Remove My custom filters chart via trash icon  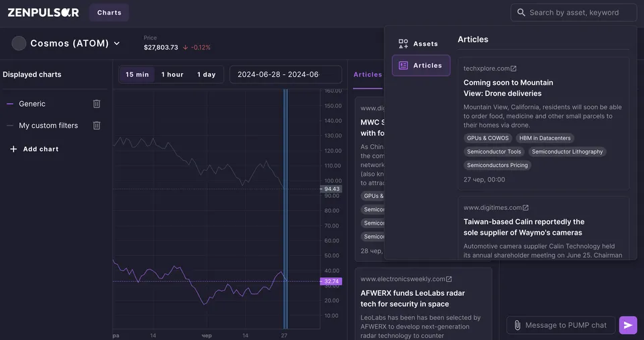pyautogui.click(x=97, y=125)
